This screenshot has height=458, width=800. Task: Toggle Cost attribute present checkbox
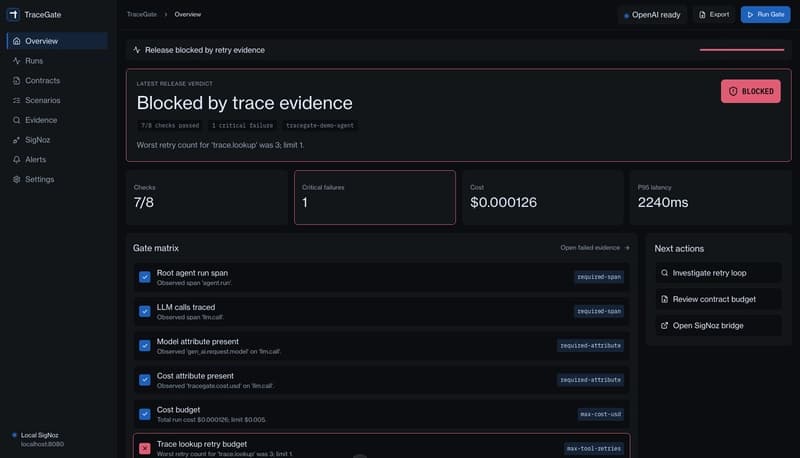145,380
